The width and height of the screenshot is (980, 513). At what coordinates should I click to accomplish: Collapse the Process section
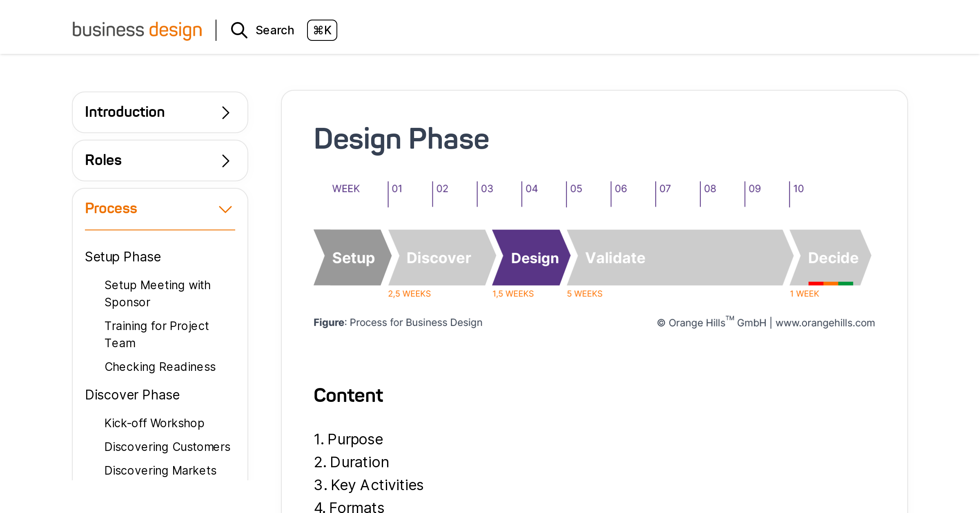click(x=160, y=209)
